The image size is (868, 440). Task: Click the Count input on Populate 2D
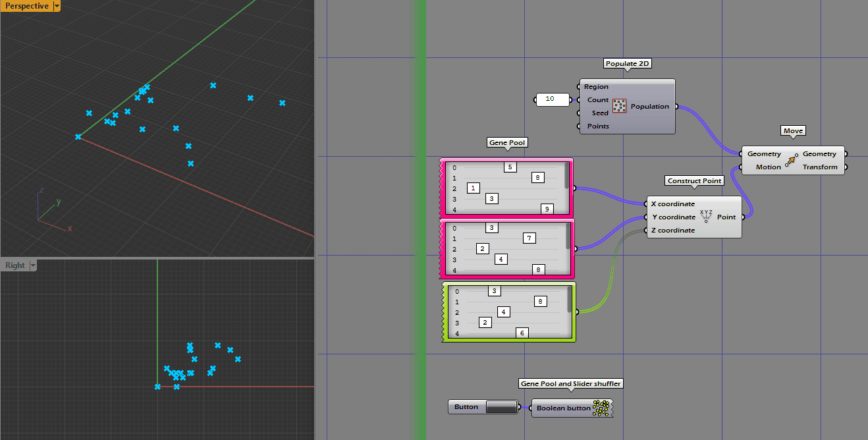tap(598, 100)
